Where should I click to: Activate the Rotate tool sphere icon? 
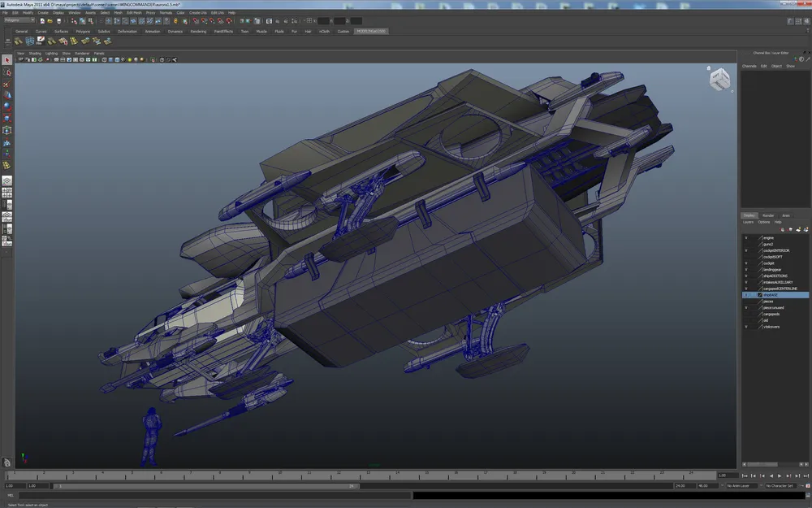coord(7,106)
